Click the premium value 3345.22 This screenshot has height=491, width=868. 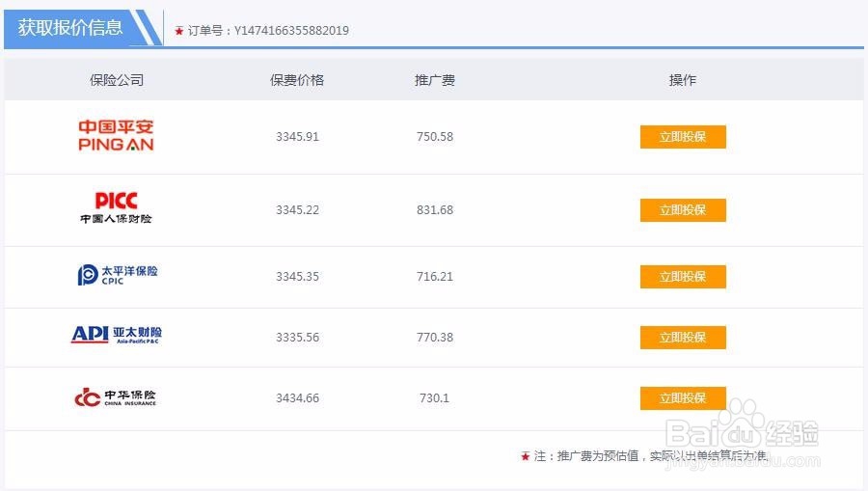pyautogui.click(x=297, y=209)
